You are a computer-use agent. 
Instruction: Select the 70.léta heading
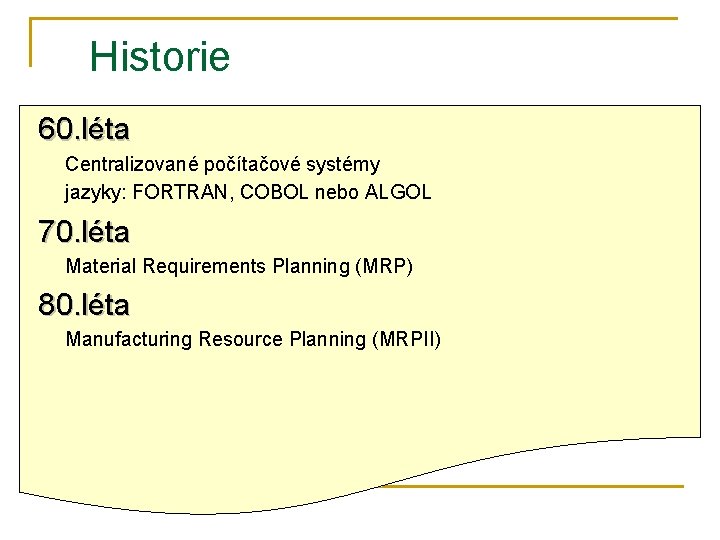(84, 231)
